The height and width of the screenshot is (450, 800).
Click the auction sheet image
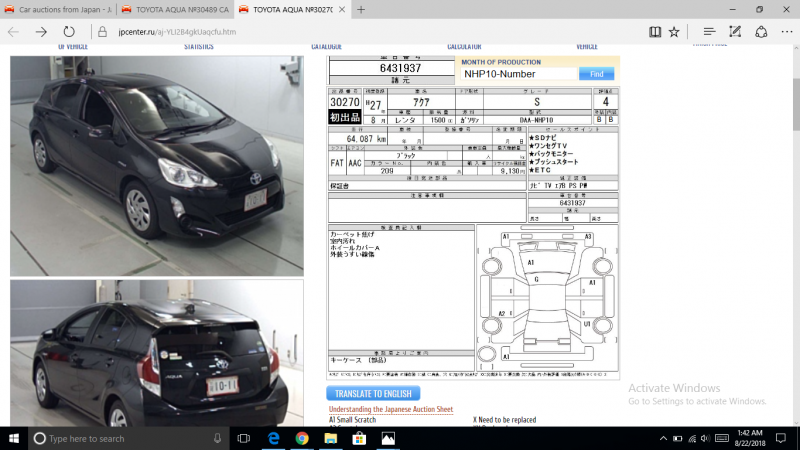pos(473,218)
